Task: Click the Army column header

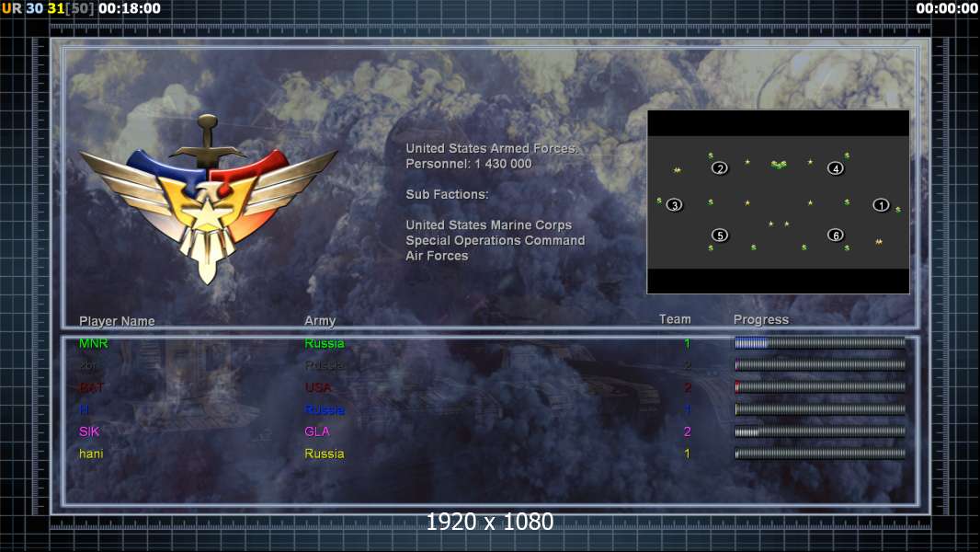Action: (x=320, y=321)
